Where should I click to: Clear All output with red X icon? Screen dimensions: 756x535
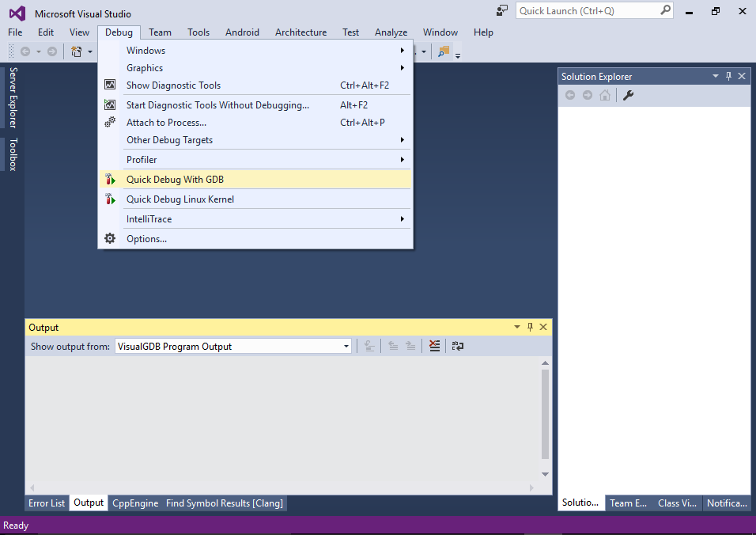click(434, 346)
